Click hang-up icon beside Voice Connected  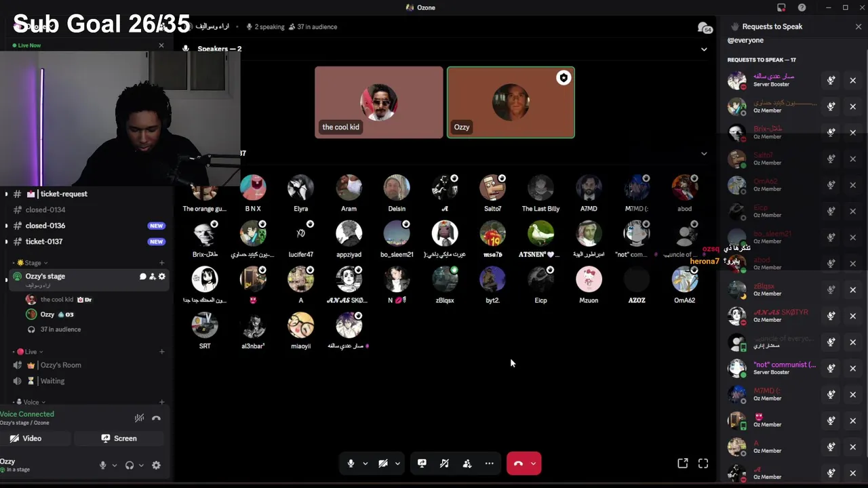click(156, 418)
